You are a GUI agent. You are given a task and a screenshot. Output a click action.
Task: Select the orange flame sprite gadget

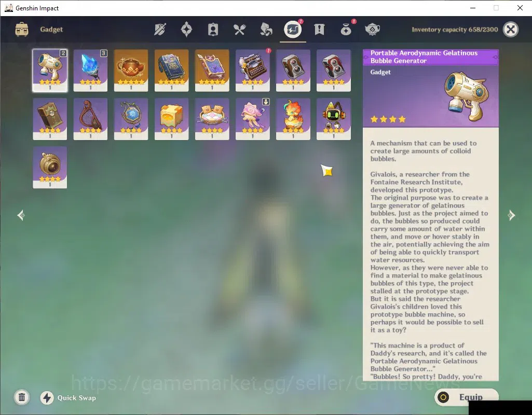coord(293,119)
